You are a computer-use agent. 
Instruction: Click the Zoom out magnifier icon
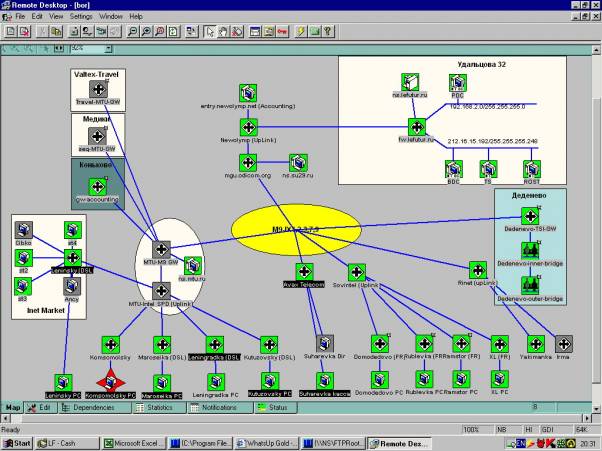pos(132,31)
